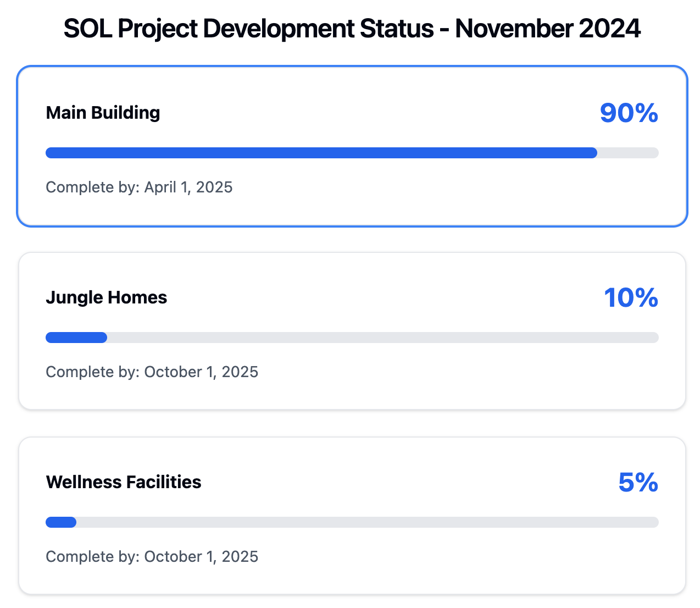Screen dimensions: 700x608
Task: Click the Wellness Facilities heading
Action: (x=124, y=482)
